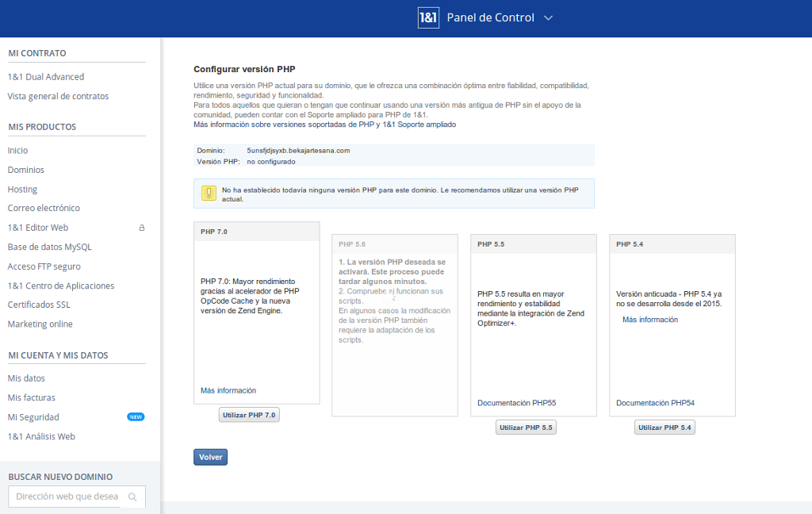Open Vista general de contratos
The image size is (812, 514).
tap(58, 96)
